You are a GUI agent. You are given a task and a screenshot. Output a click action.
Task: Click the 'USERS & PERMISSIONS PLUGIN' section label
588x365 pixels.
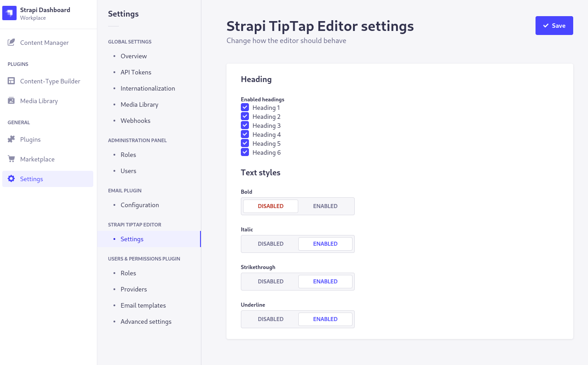(x=144, y=259)
